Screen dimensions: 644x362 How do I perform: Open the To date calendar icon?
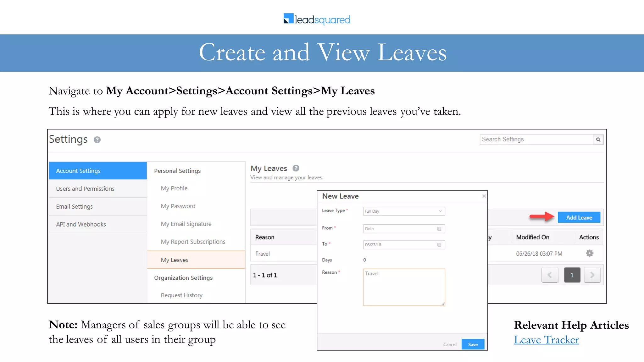(x=439, y=245)
